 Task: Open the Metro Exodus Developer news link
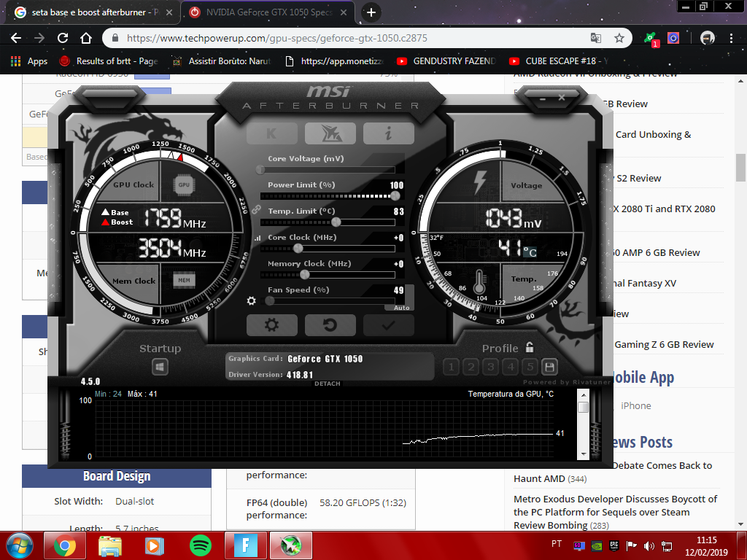(615, 512)
